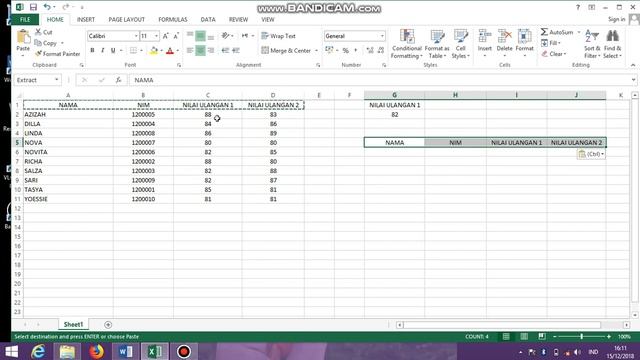
Task: Open the Excel Help question mark
Action: point(578,7)
